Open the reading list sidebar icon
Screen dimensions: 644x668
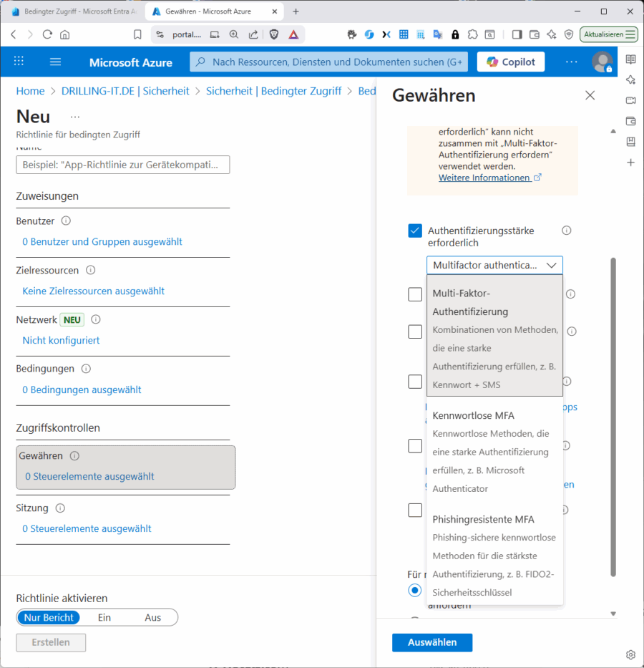click(x=631, y=59)
